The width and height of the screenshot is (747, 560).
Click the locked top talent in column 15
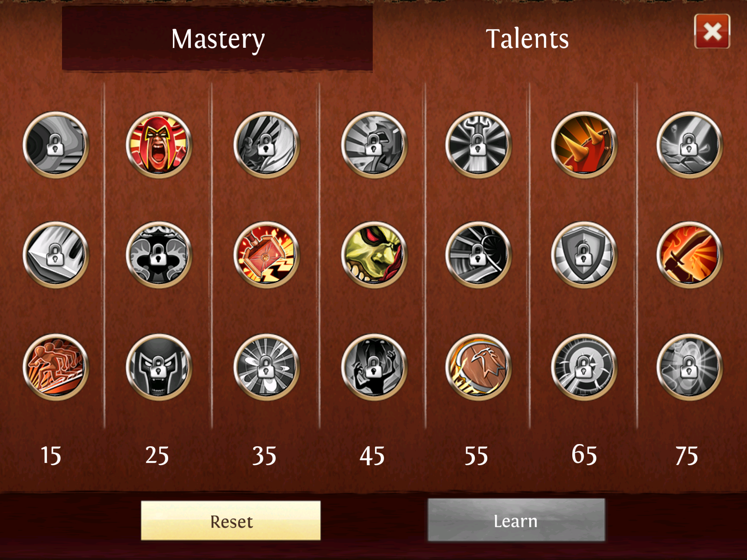[x=56, y=145]
